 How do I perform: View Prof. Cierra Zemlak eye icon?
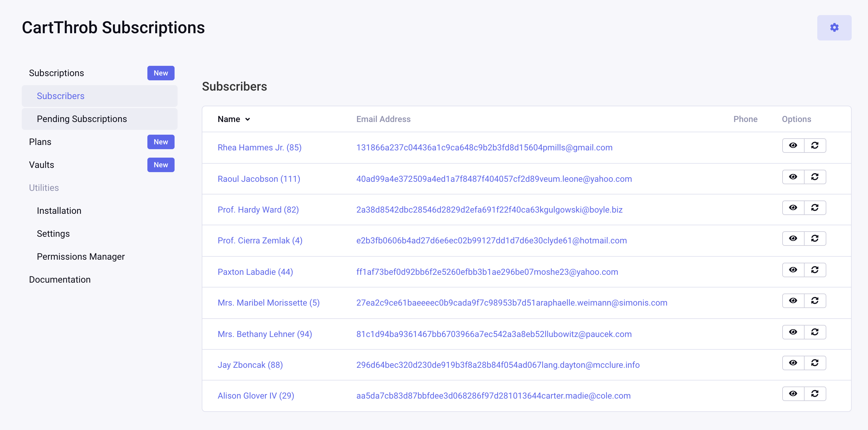pyautogui.click(x=793, y=239)
